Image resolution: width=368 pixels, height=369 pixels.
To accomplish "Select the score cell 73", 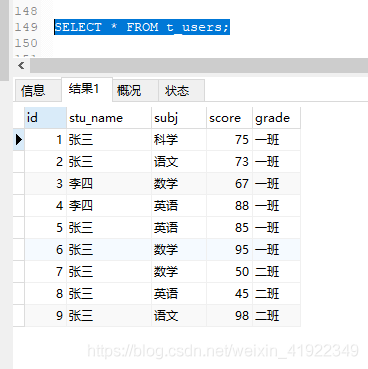I will (229, 162).
